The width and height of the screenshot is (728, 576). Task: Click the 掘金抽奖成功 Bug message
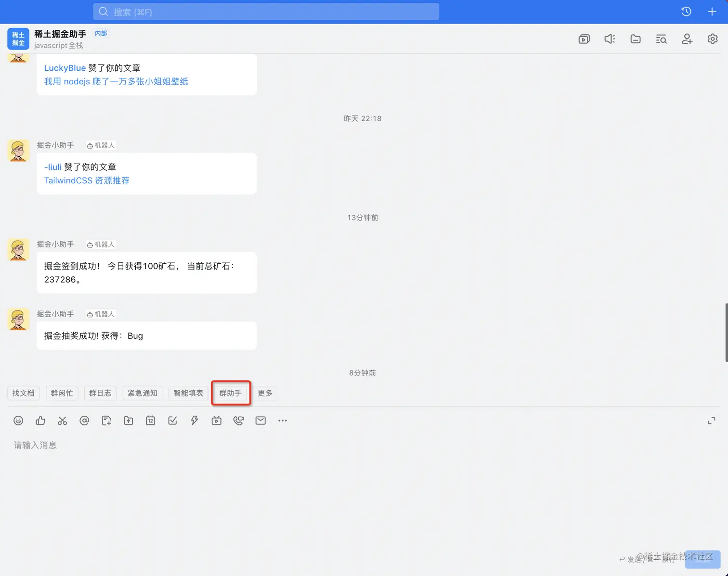[x=93, y=336]
